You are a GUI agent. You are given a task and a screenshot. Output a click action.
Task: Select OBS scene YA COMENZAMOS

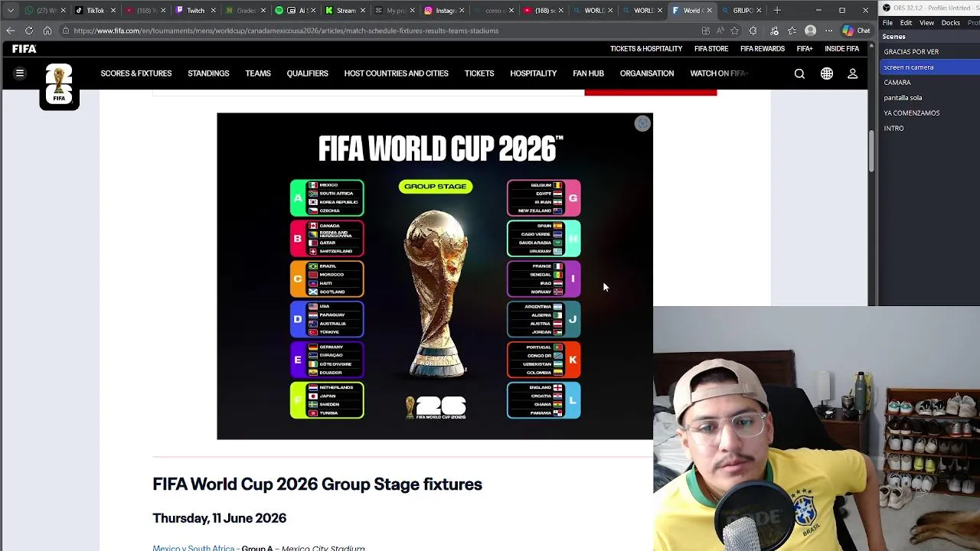click(x=911, y=113)
